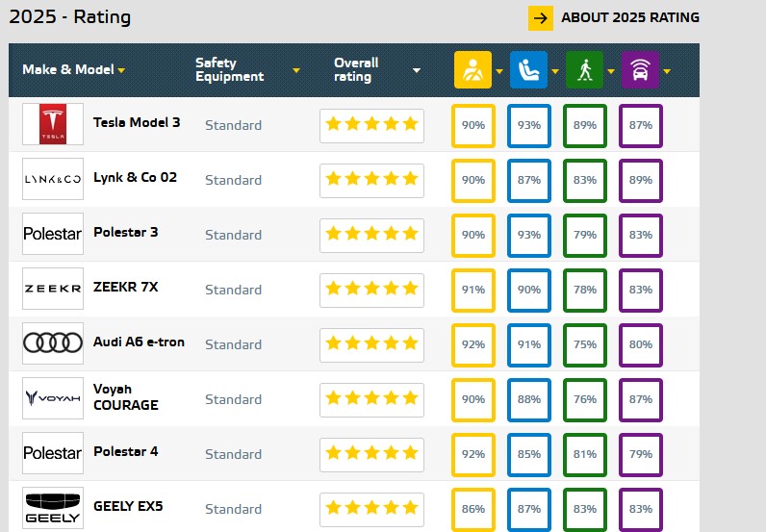
Task: Open Audi A6 e-tron results
Action: point(139,342)
